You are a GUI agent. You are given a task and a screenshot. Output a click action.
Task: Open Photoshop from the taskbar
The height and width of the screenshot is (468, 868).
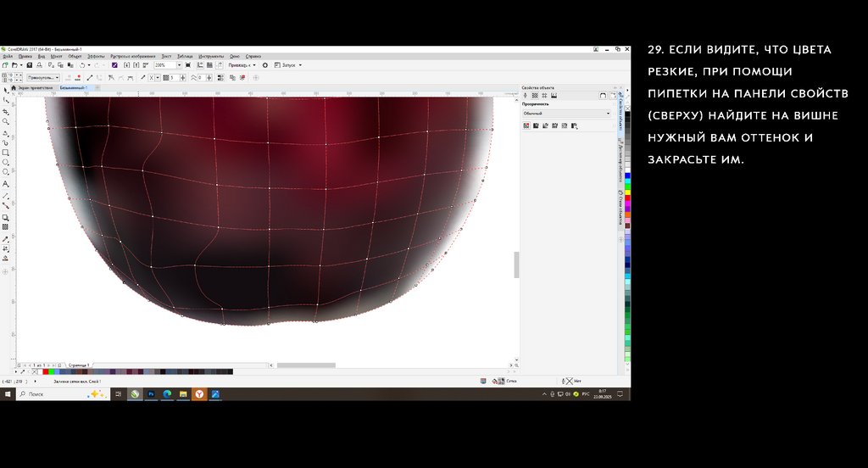(x=151, y=394)
